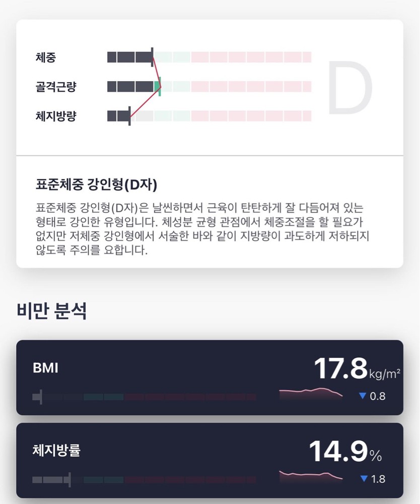Tap the 표준체중 강인형(D자) heading

[x=97, y=185]
